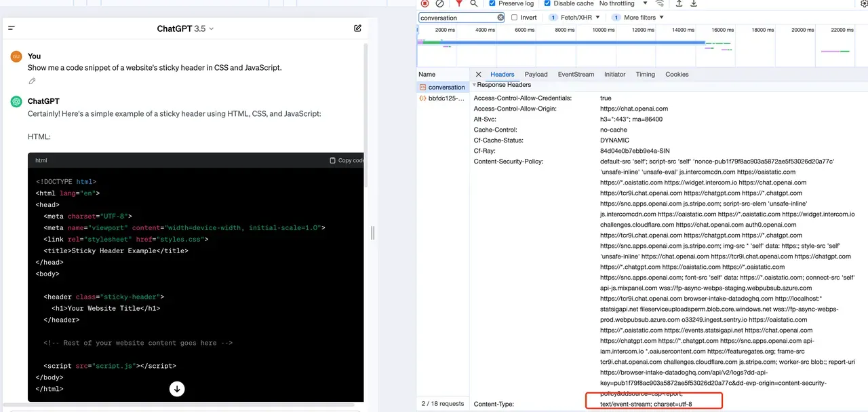
Task: Edit the user message with pencil icon
Action: click(32, 81)
